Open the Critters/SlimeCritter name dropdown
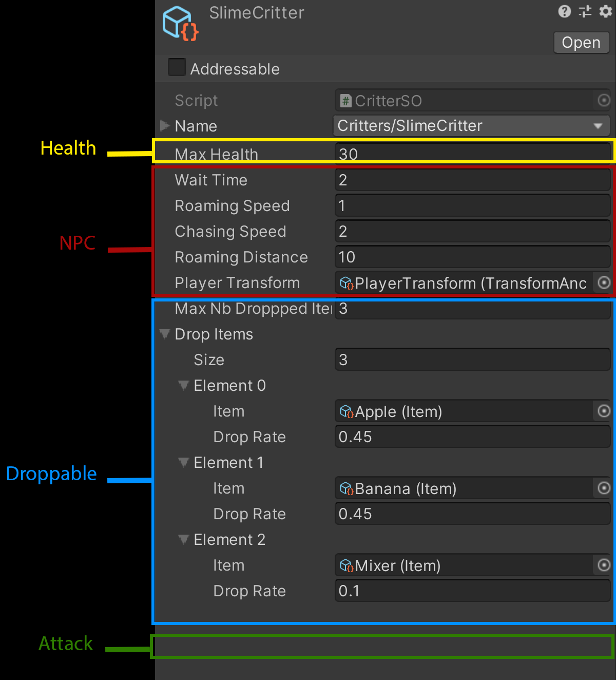616x680 pixels. click(472, 126)
